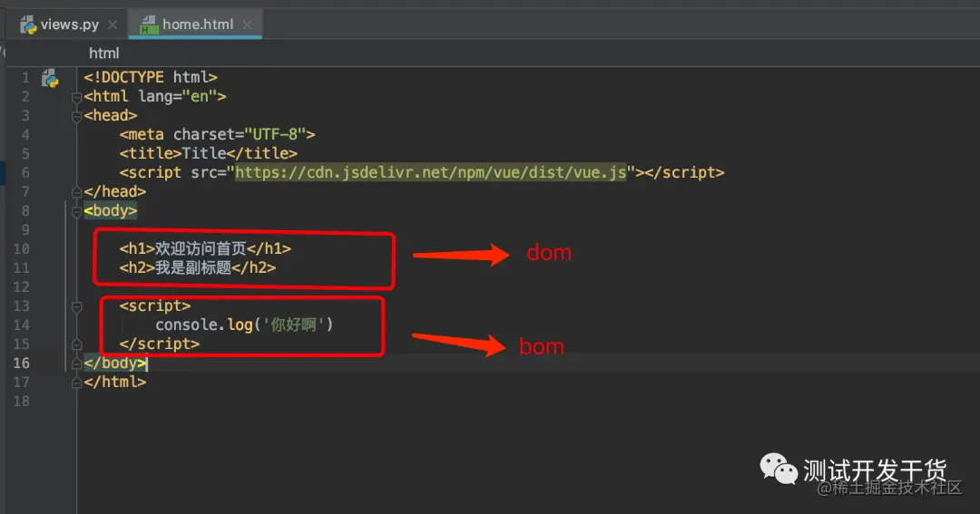Screen dimensions: 980x514
Task: Click the h1 line 欢迎访问首页
Action: pos(205,248)
